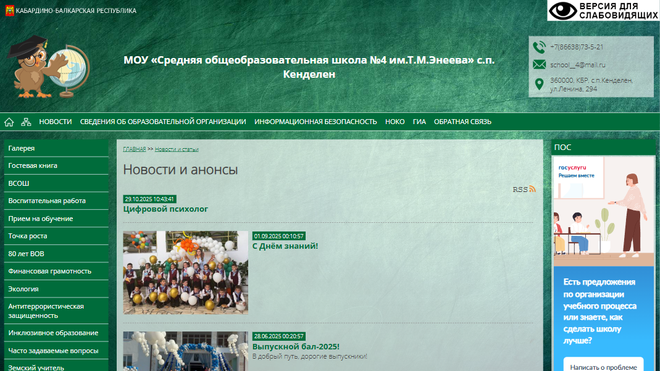Open the ГИА menu item
This screenshot has width=660, height=371.
(419, 122)
